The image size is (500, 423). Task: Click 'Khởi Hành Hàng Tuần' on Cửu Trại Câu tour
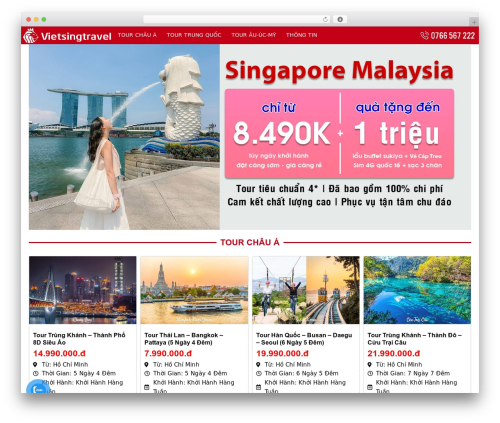[x=416, y=387]
